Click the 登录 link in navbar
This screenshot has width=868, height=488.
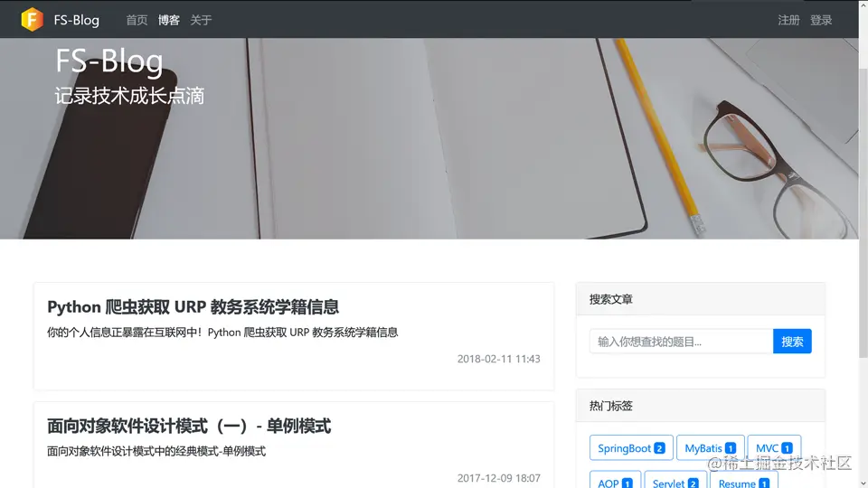tap(821, 20)
